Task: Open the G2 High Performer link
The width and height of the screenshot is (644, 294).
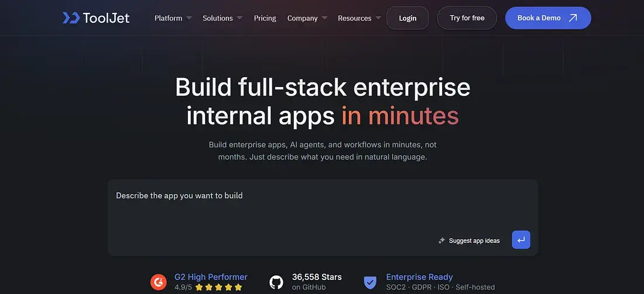Action: tap(211, 277)
